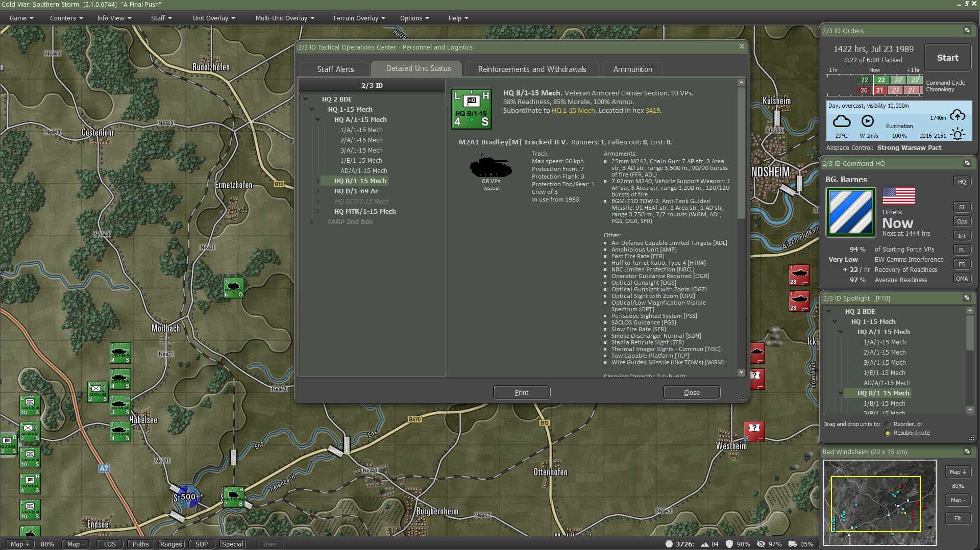Collapse HQ 2 BDE in the Spotlight tree
Image resolution: width=980 pixels, height=550 pixels.
pos(829,311)
